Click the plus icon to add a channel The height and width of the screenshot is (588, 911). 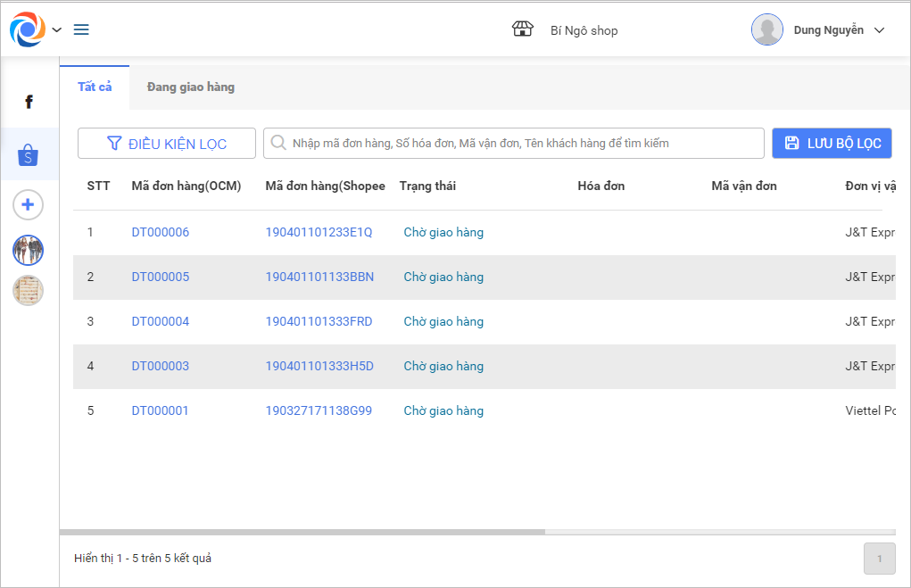(28, 204)
